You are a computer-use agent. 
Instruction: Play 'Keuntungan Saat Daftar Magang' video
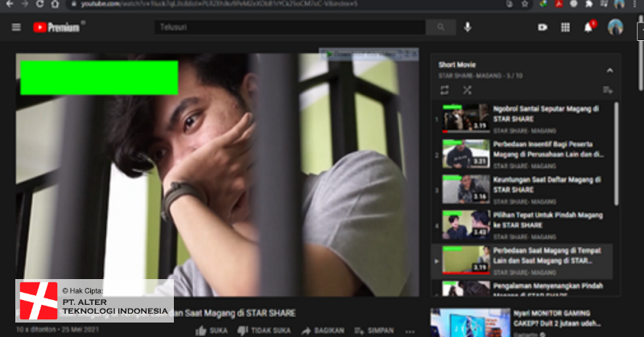547,185
